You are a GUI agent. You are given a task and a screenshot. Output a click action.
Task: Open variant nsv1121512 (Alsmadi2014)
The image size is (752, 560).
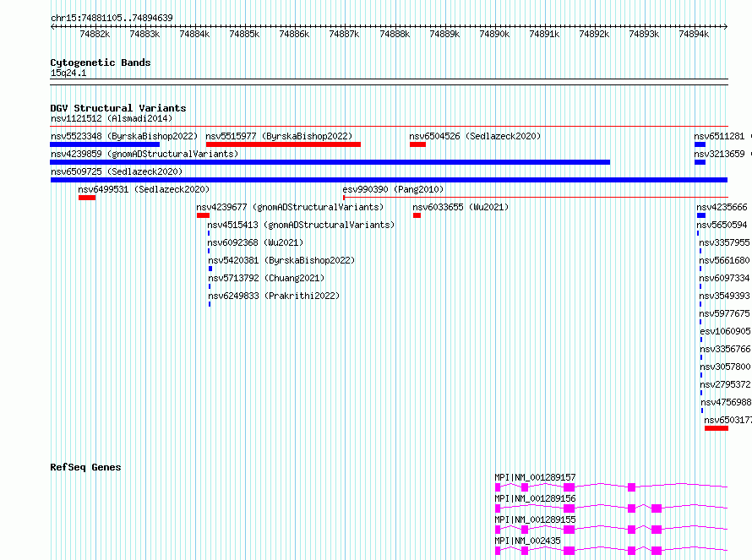point(112,118)
